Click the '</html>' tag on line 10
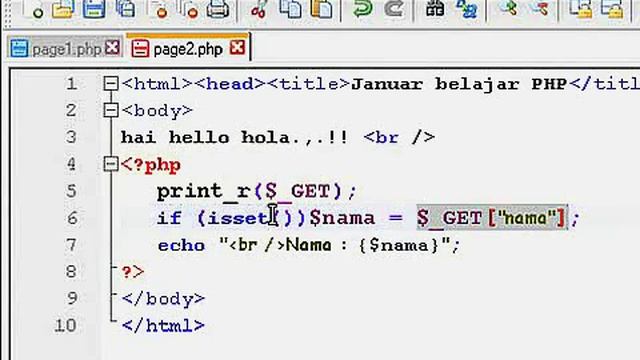The height and width of the screenshot is (360, 640). point(163,326)
